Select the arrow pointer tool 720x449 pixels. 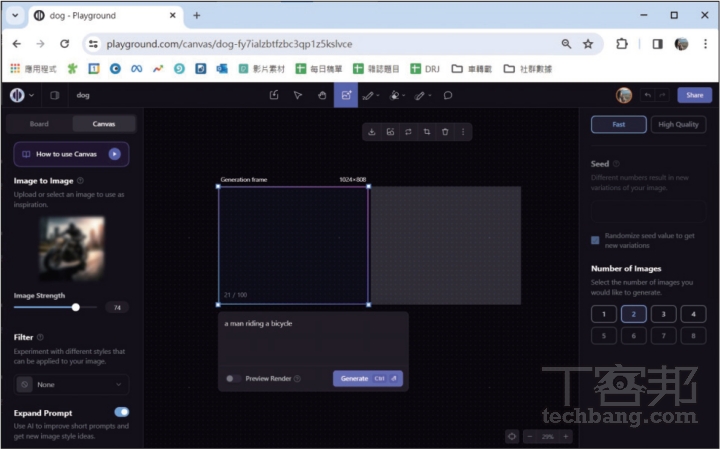(298, 95)
